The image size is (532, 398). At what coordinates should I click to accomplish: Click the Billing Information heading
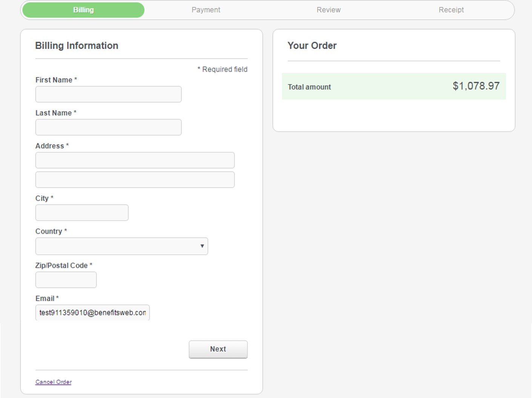tap(77, 46)
